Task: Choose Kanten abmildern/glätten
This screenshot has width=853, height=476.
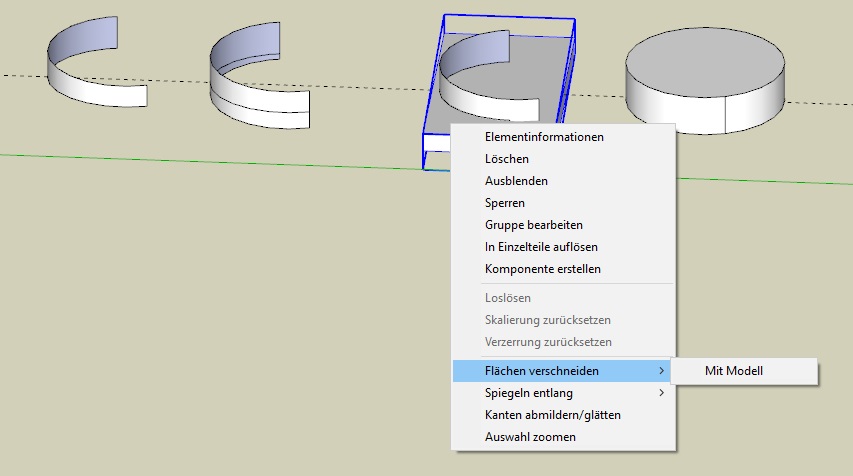Action: click(553, 415)
